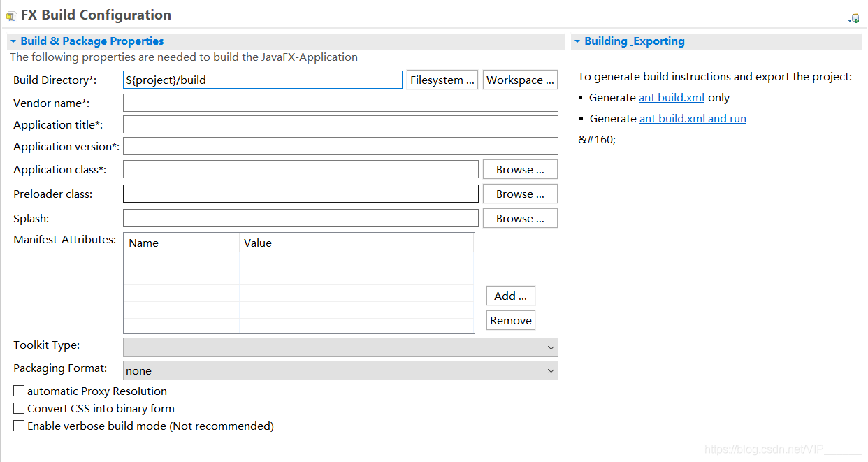Open the Toolkit Type dropdown
Screen dimensions: 868x462
[340, 347]
